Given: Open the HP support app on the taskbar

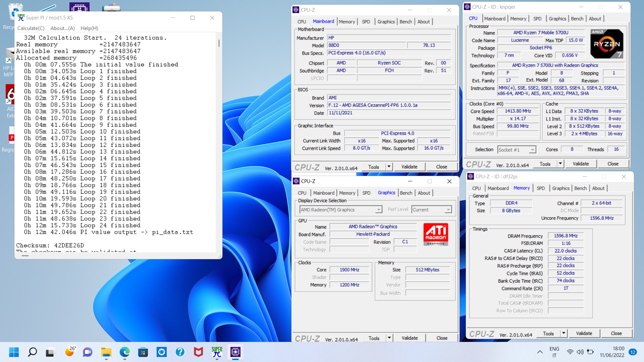Looking at the screenshot, I should click(162, 352).
